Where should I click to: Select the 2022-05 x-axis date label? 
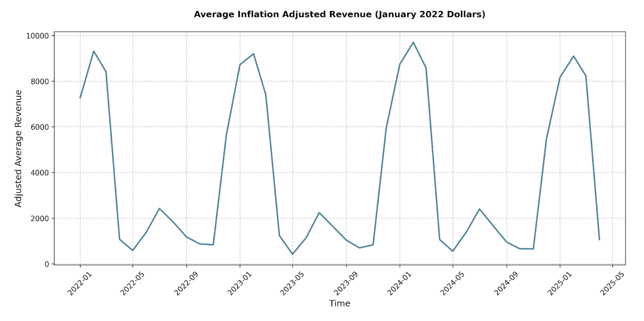[132, 284]
